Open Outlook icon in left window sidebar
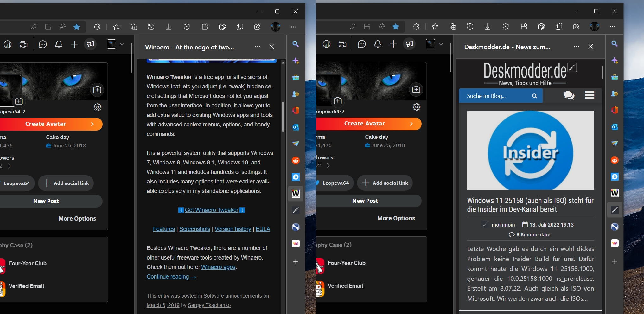Viewport: 644px width, 314px height. [296, 127]
